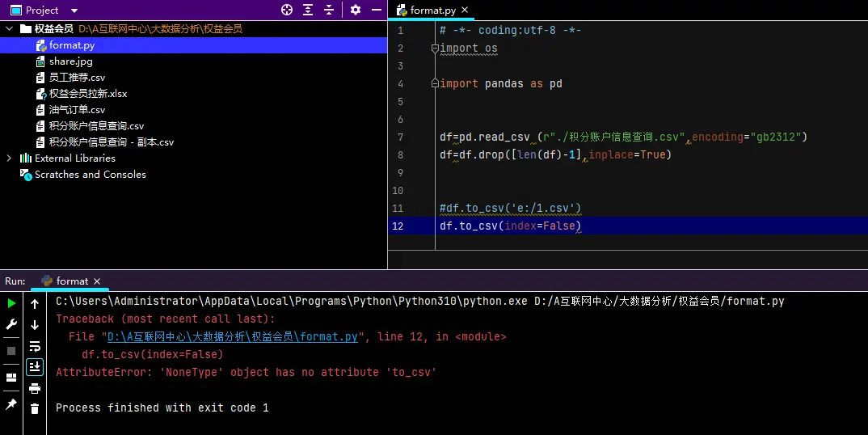Click the Collapse All icon in Project panel
868x435 pixels.
tap(329, 10)
